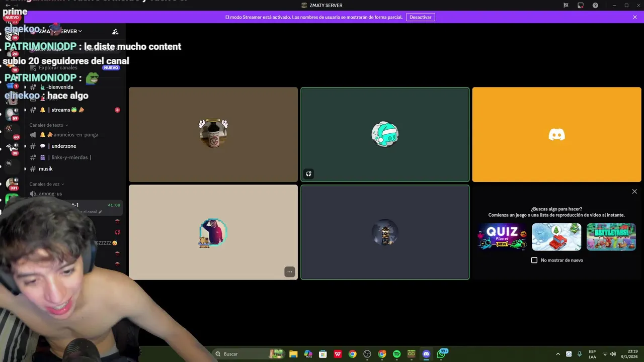This screenshot has width=644, height=362.
Task: Launch the snowy red truck activity
Action: point(556,237)
